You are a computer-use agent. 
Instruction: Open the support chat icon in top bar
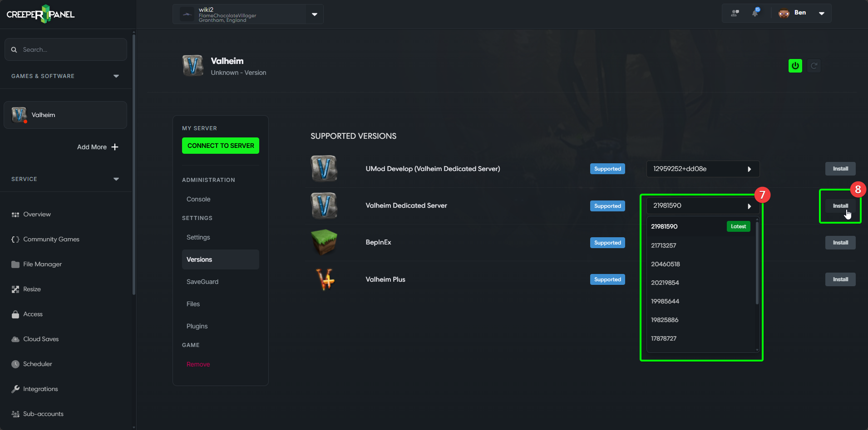coord(734,13)
